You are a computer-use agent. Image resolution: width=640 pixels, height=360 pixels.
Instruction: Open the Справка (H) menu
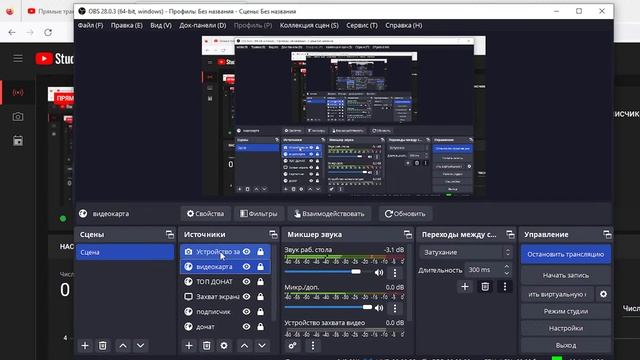pos(404,25)
